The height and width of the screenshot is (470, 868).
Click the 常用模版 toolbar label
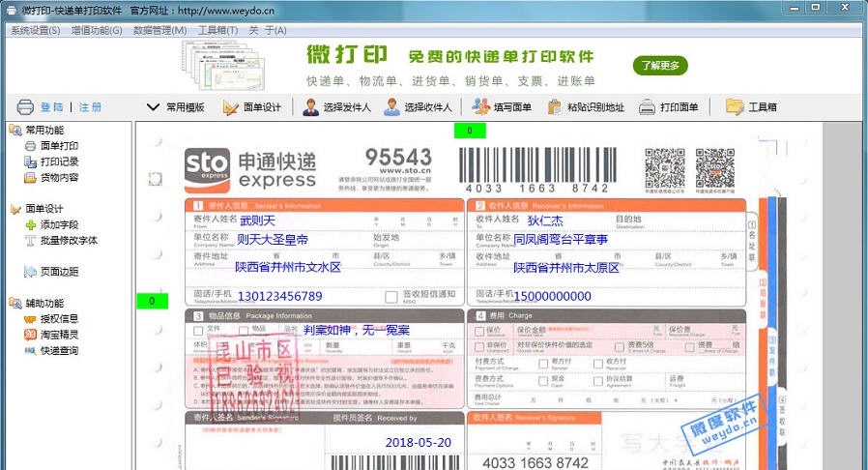coord(186,107)
